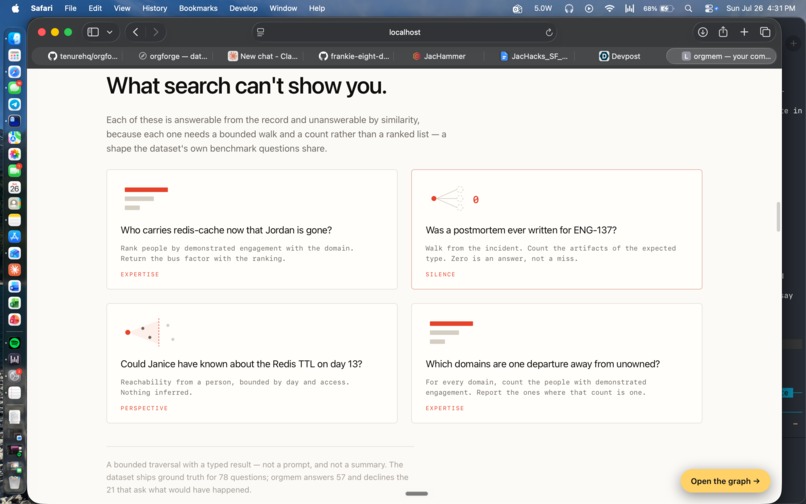Show the tab overview
This screenshot has width=806, height=504.
click(765, 32)
